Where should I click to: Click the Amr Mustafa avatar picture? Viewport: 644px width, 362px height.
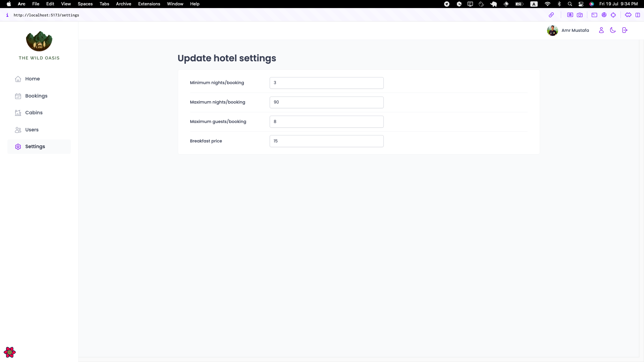pyautogui.click(x=552, y=31)
